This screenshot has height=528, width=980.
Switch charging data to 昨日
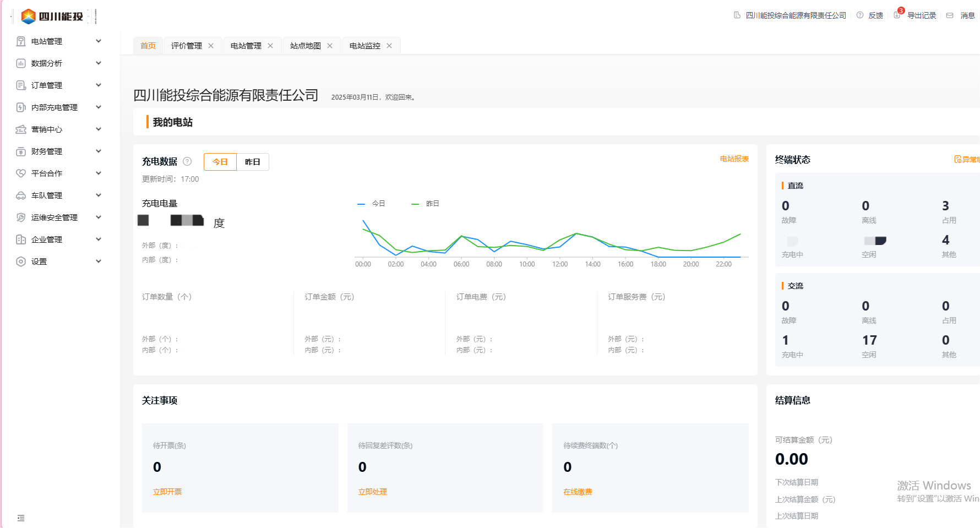coord(253,162)
